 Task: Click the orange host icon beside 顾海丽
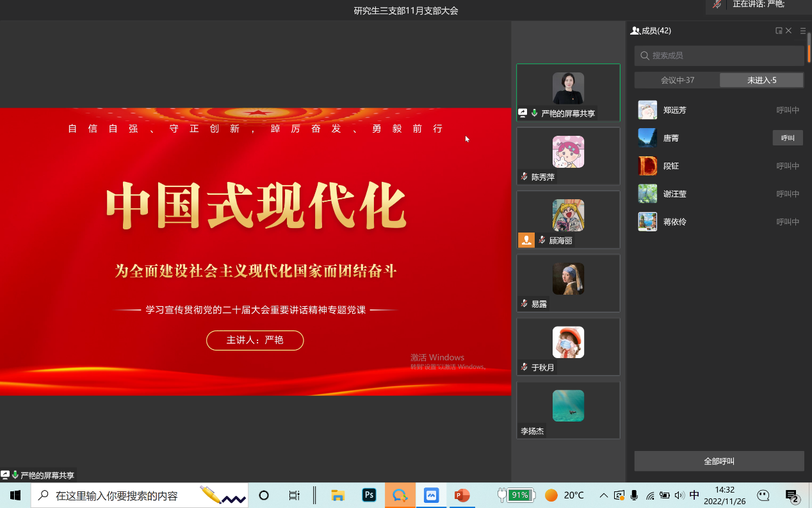coord(526,240)
